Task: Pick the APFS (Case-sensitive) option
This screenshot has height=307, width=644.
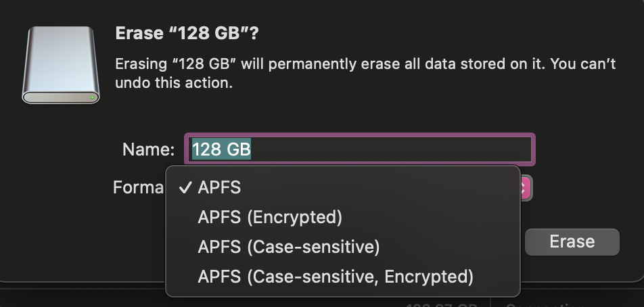Action: tap(288, 247)
